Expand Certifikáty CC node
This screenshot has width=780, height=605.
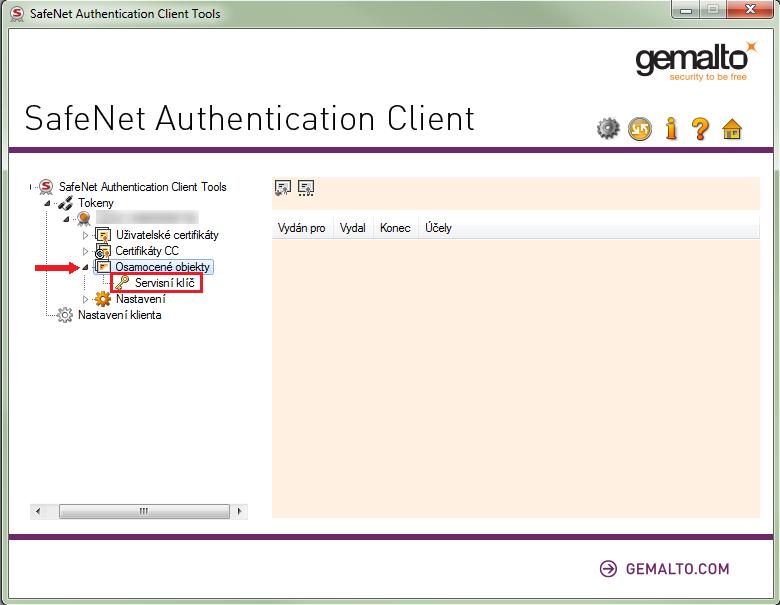click(85, 251)
